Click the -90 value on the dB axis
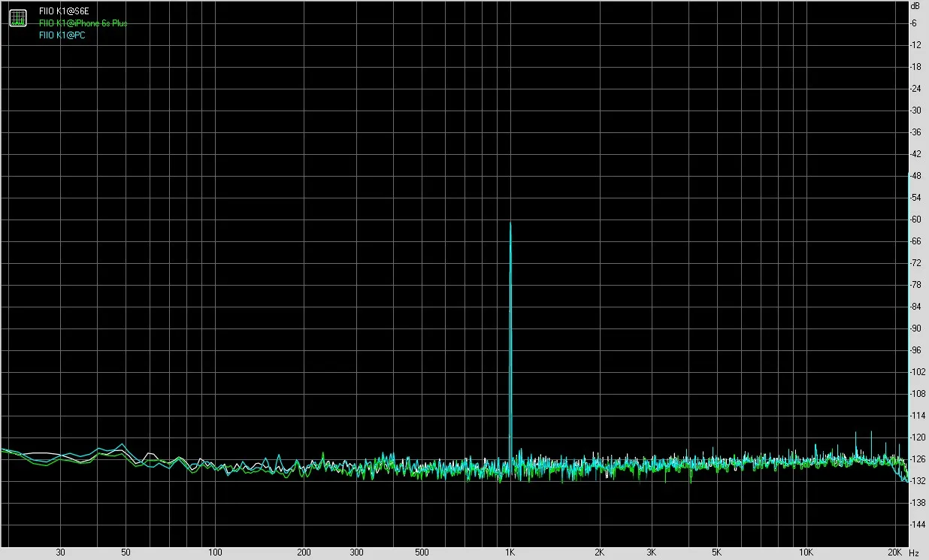This screenshot has height=560, width=929. pyautogui.click(x=915, y=328)
